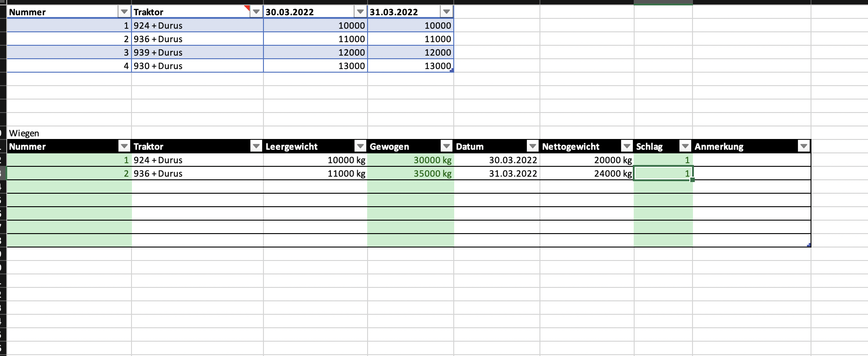This screenshot has height=356, width=868.
Task: Open the Datum filter dropdown
Action: [533, 146]
